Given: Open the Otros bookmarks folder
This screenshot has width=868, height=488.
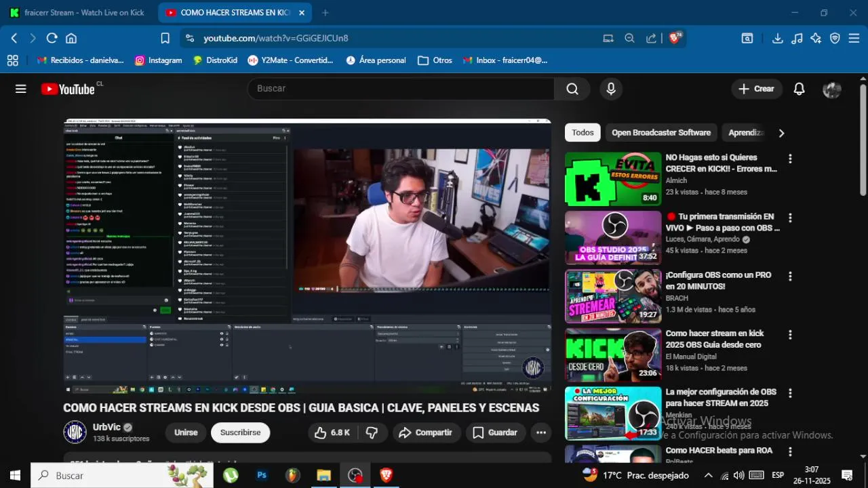Looking at the screenshot, I should [x=435, y=60].
